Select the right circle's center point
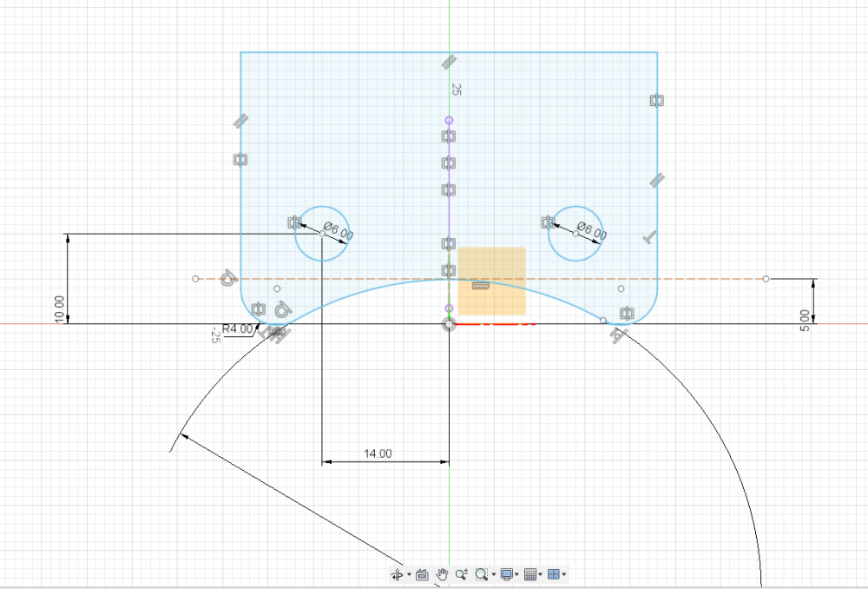This screenshot has width=868, height=589. (575, 234)
